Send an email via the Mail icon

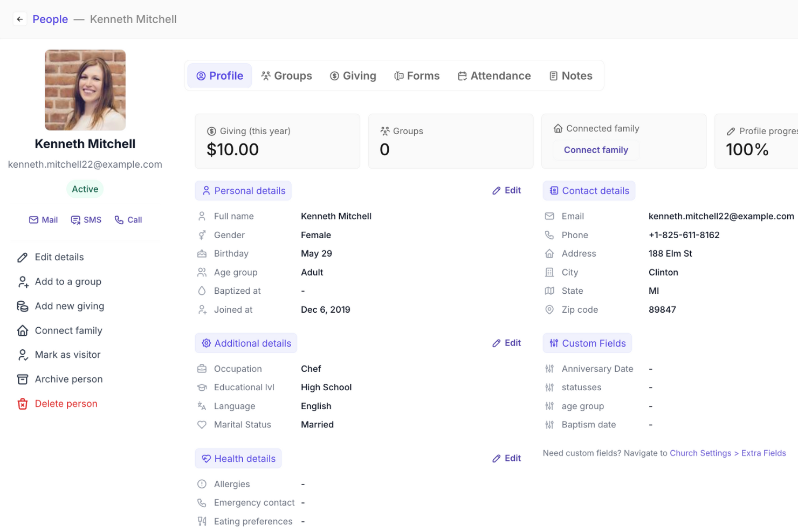click(33, 219)
